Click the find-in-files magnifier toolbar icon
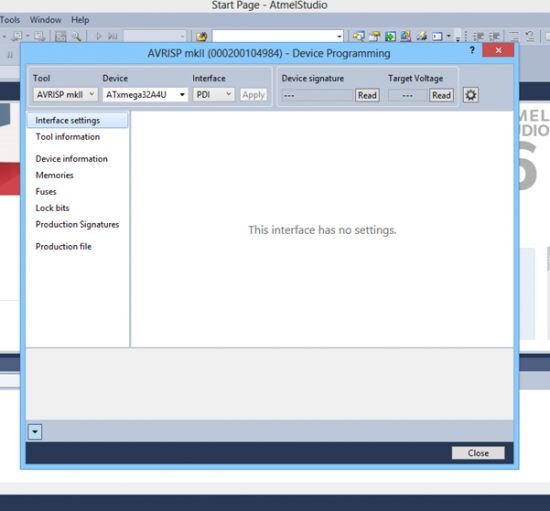This screenshot has width=550, height=511. [x=76, y=36]
